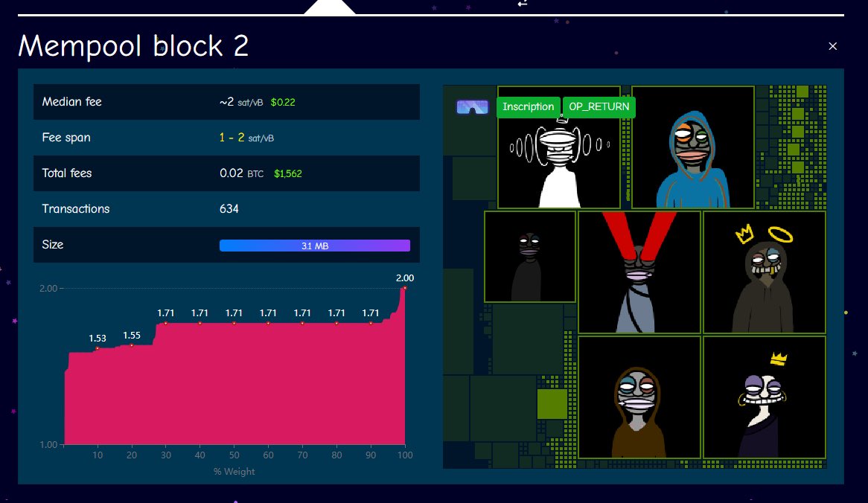This screenshot has width=868, height=503.
Task: Click the Size row label
Action: pos(53,245)
